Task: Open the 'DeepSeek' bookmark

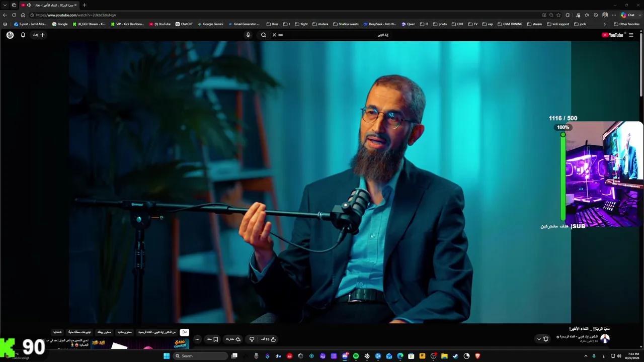Action: (x=379, y=24)
